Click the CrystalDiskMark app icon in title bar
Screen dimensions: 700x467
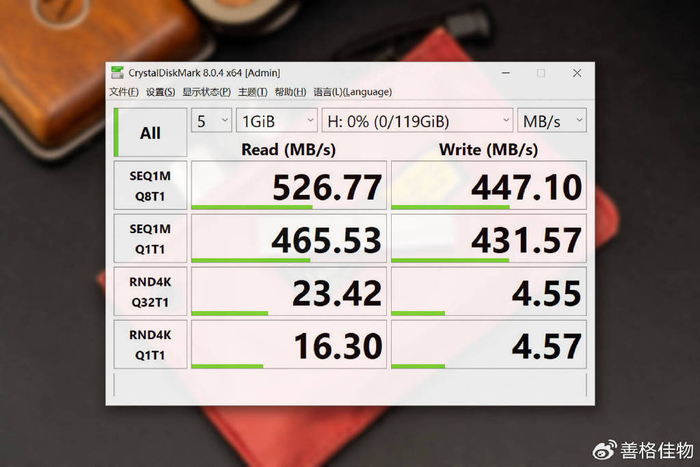pos(117,73)
